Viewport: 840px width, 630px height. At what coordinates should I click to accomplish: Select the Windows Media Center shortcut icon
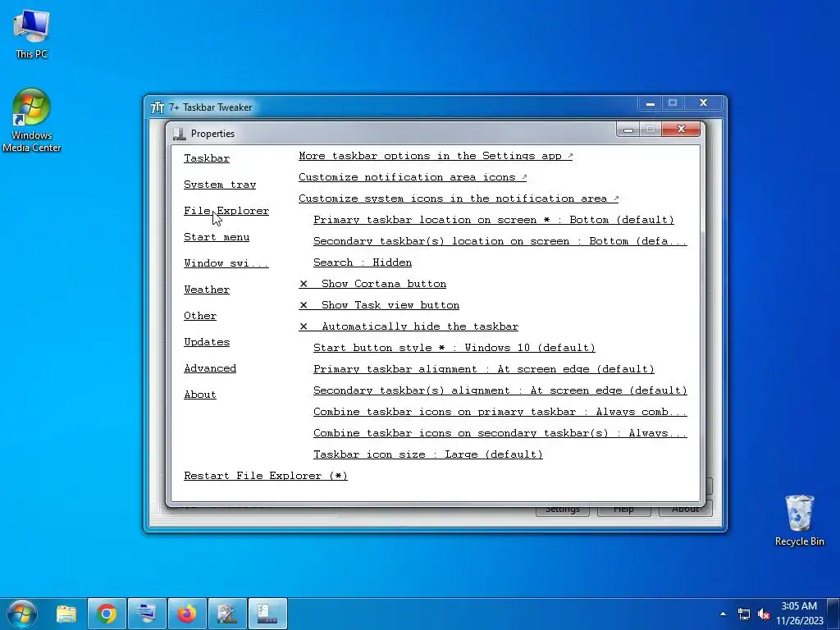click(31, 121)
